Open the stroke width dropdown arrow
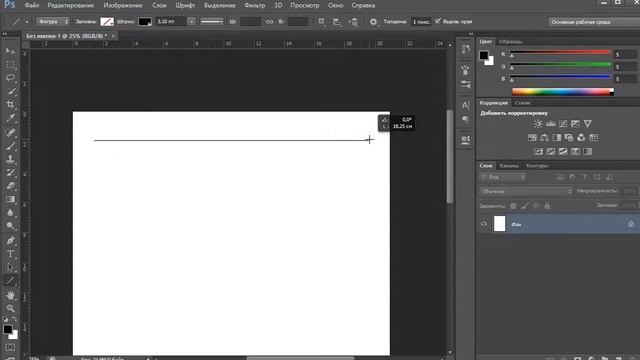640x360 pixels. pos(191,21)
